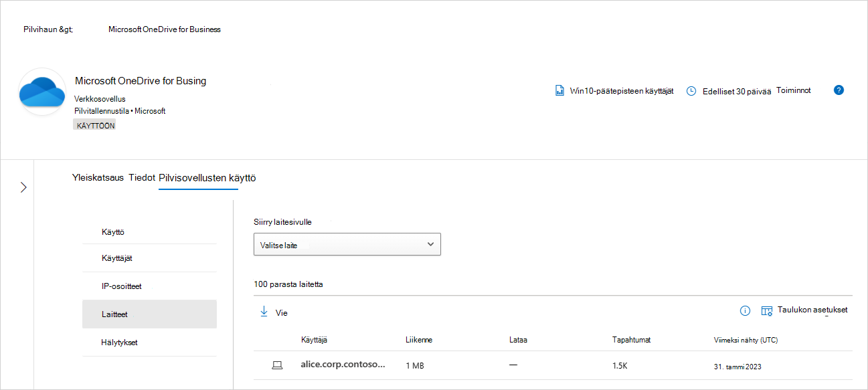The image size is (868, 390).
Task: Open the Valitse laite dropdown
Action: (x=347, y=245)
